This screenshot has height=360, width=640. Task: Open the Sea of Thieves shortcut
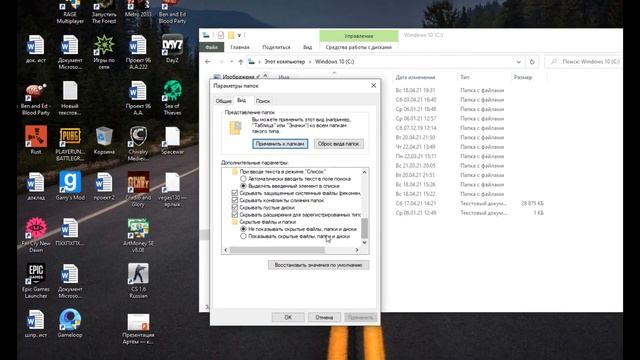coord(172,98)
